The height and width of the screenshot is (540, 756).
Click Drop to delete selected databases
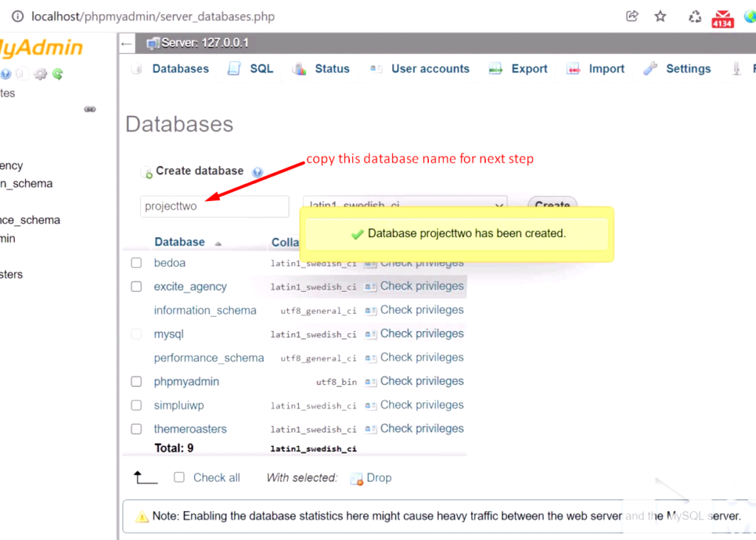pyautogui.click(x=378, y=478)
